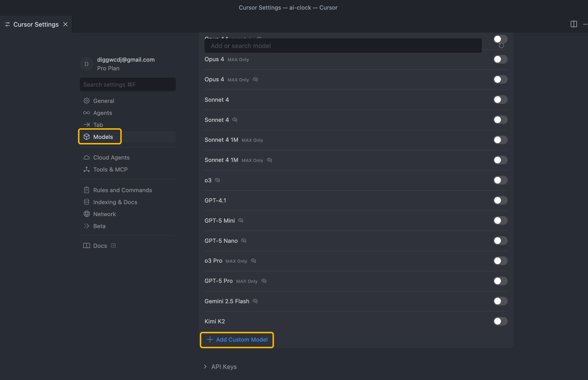Go to Rules and Commands section
The height and width of the screenshot is (380, 588).
pos(122,190)
